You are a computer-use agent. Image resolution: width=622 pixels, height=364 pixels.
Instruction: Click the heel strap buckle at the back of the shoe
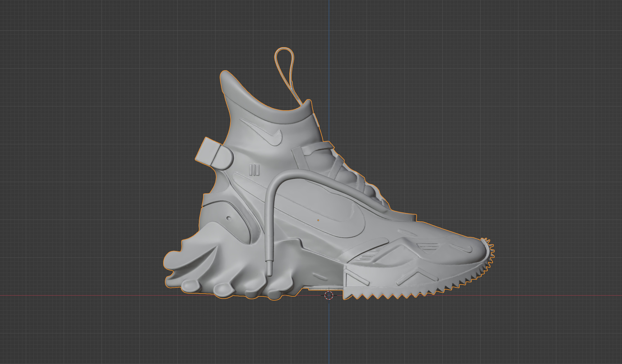click(x=214, y=154)
